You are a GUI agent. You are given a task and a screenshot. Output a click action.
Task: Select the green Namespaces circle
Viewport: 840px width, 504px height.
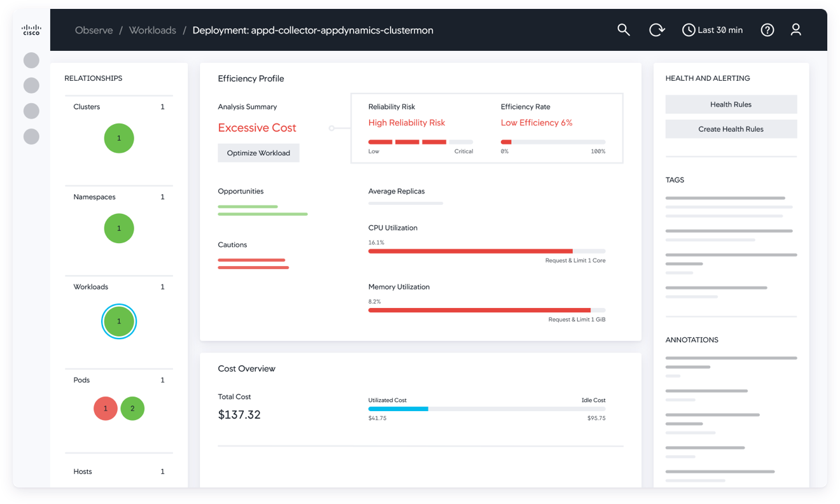point(119,228)
